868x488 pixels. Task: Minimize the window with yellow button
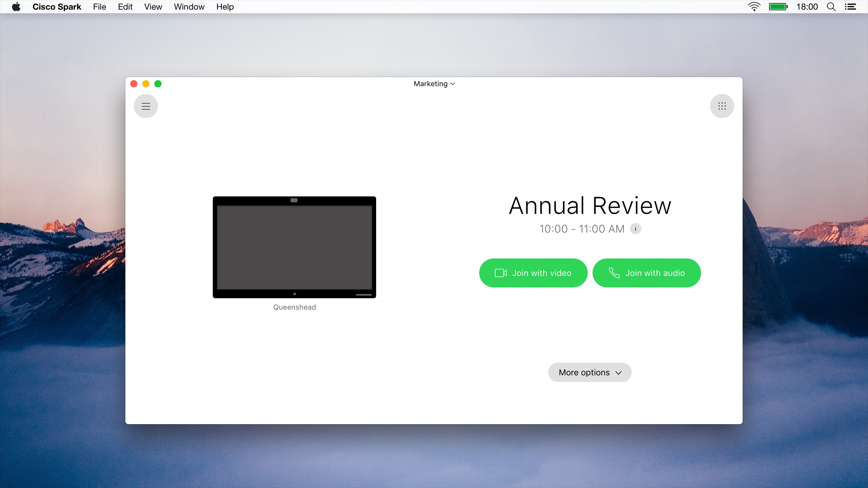(146, 83)
